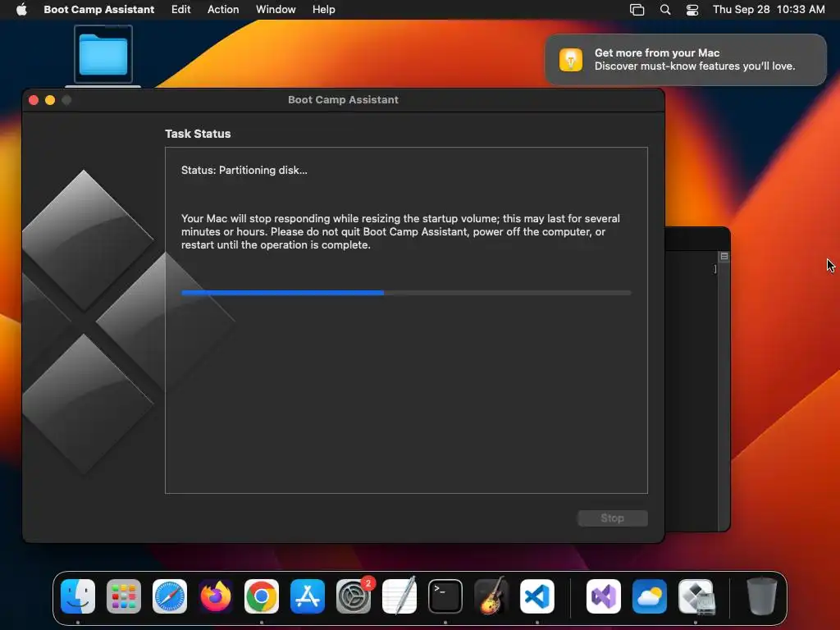840x630 pixels.
Task: Show date and time notification panel
Action: [x=769, y=9]
